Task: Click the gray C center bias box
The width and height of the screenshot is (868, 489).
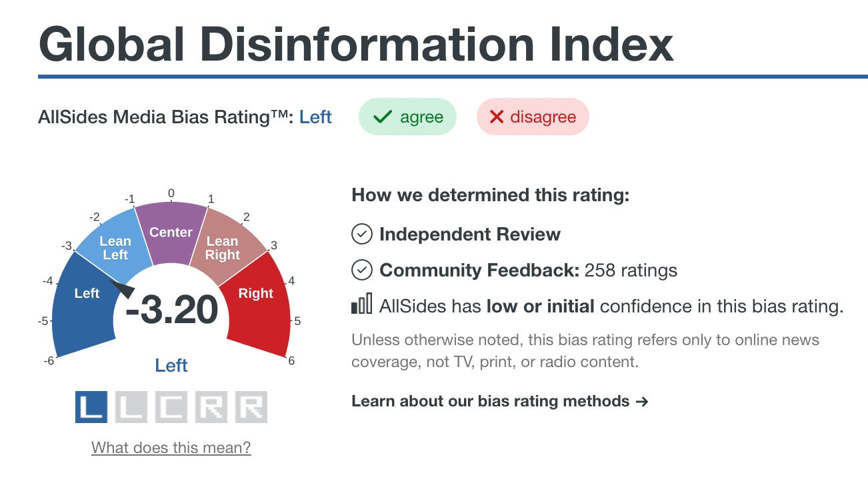Action: (171, 407)
